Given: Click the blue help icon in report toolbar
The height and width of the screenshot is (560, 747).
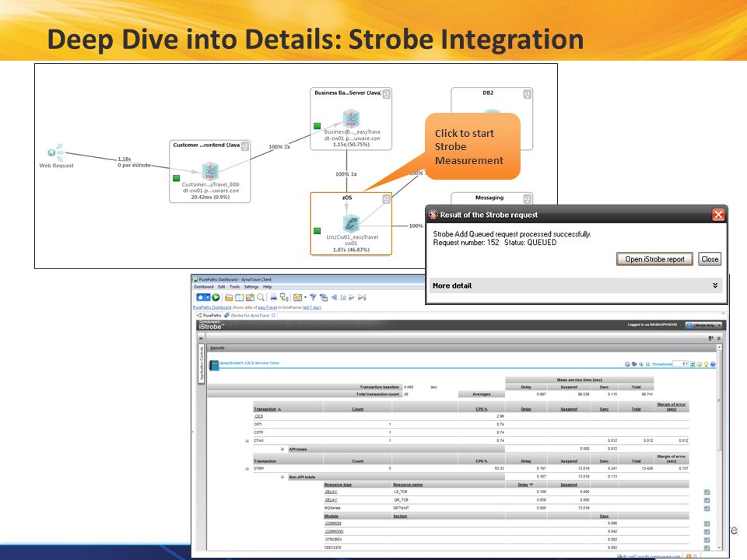Looking at the screenshot, I should [714, 364].
